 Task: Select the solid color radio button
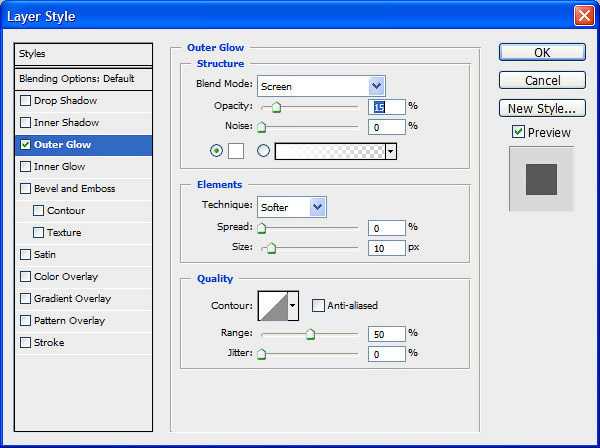click(216, 151)
